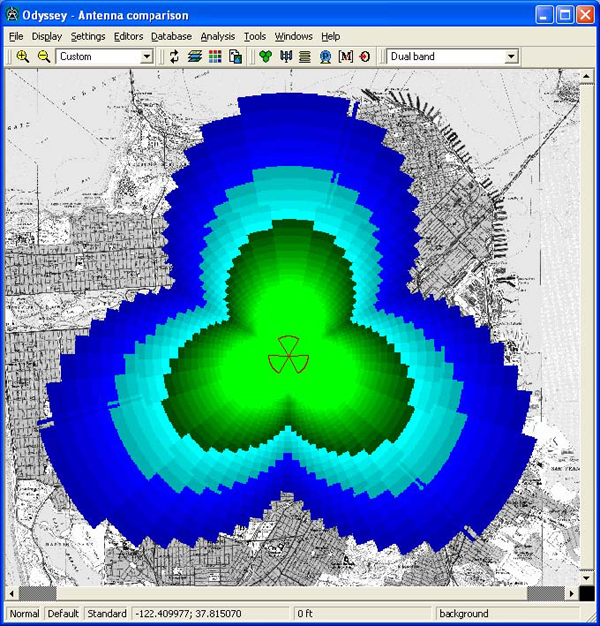Click the antenna towers toolbar icon
The height and width of the screenshot is (626, 600).
coord(285,57)
